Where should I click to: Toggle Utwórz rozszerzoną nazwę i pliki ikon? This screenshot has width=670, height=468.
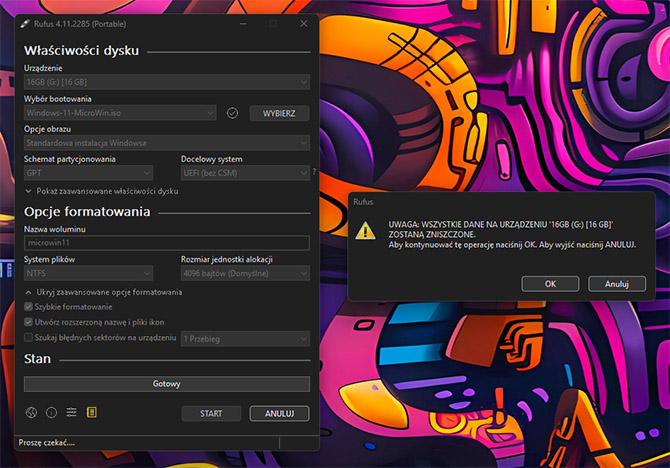point(28,322)
